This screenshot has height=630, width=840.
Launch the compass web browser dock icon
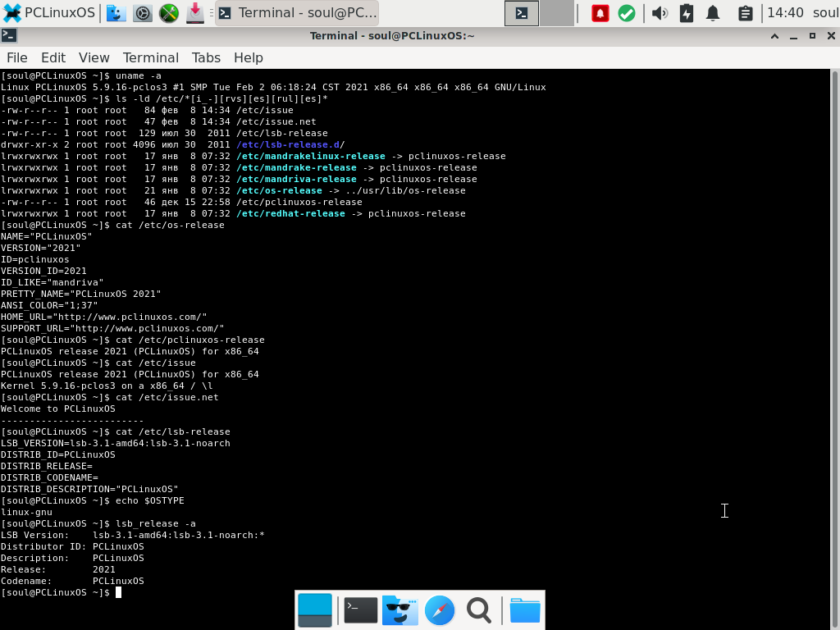[440, 610]
